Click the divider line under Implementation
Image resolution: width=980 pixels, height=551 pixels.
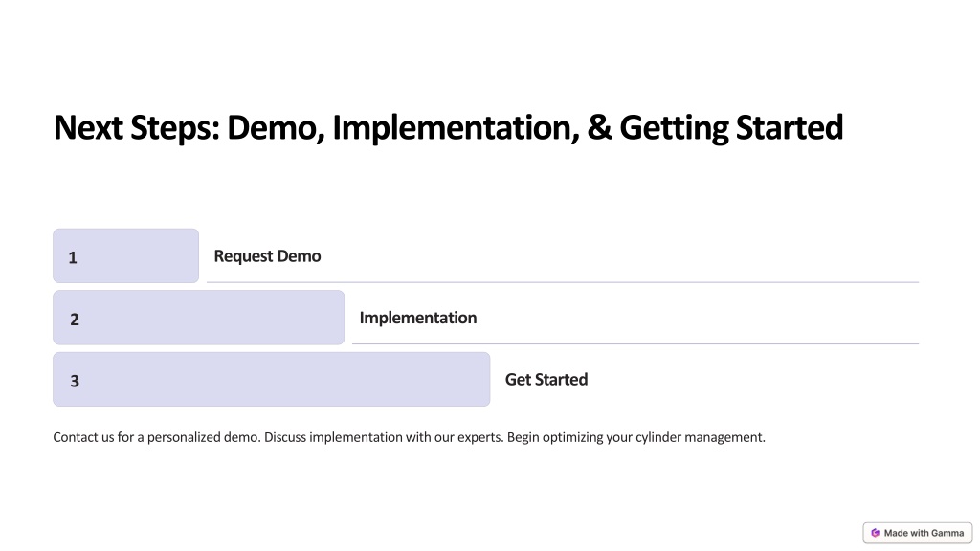click(x=635, y=343)
